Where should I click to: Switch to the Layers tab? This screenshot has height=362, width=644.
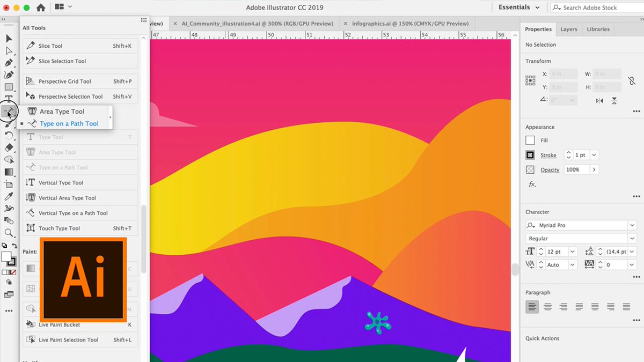coord(568,29)
